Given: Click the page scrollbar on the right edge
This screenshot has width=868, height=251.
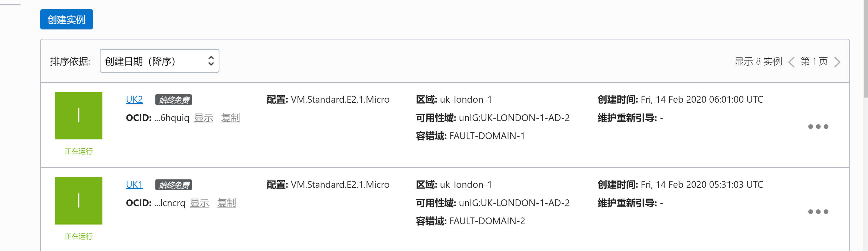Looking at the screenshot, I should (865, 51).
